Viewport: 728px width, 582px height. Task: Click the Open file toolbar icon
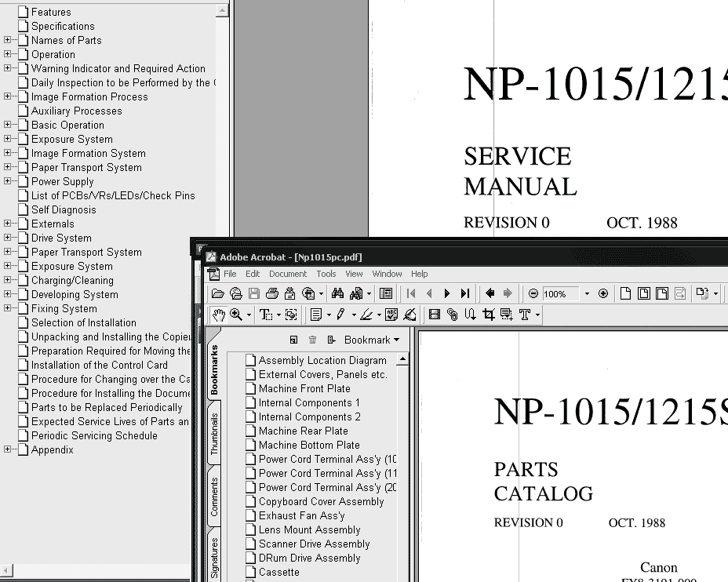tap(218, 293)
